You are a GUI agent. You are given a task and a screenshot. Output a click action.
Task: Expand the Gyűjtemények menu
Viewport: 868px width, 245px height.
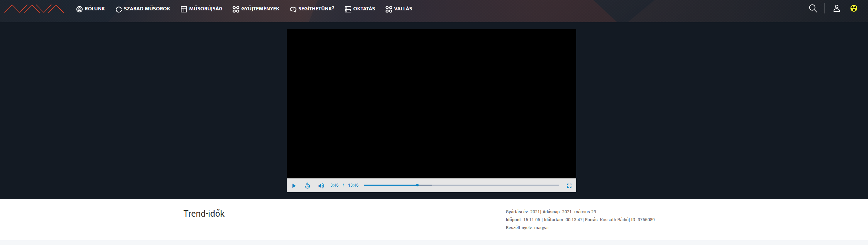256,9
